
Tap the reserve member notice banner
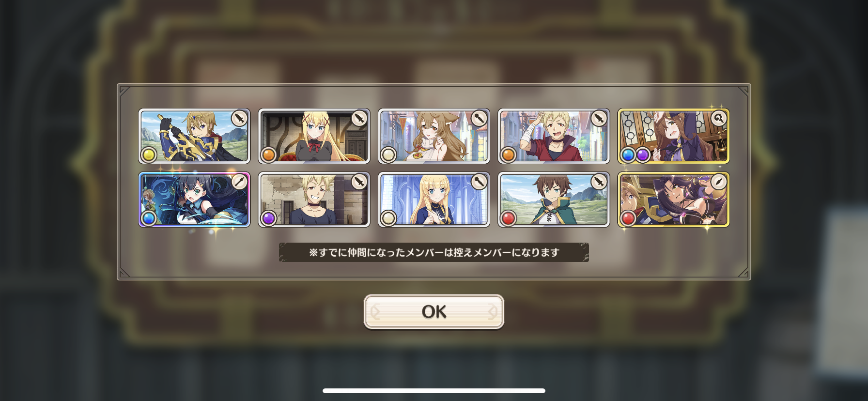click(x=434, y=252)
